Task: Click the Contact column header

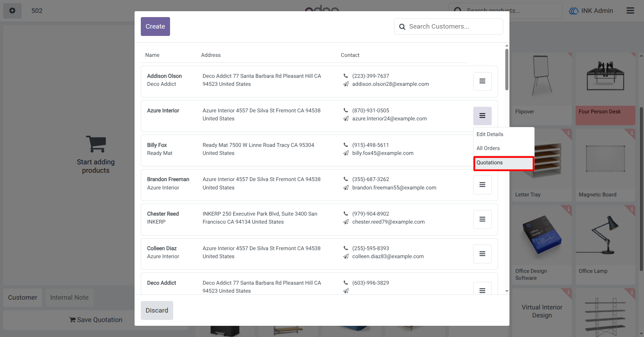Action: click(x=350, y=55)
